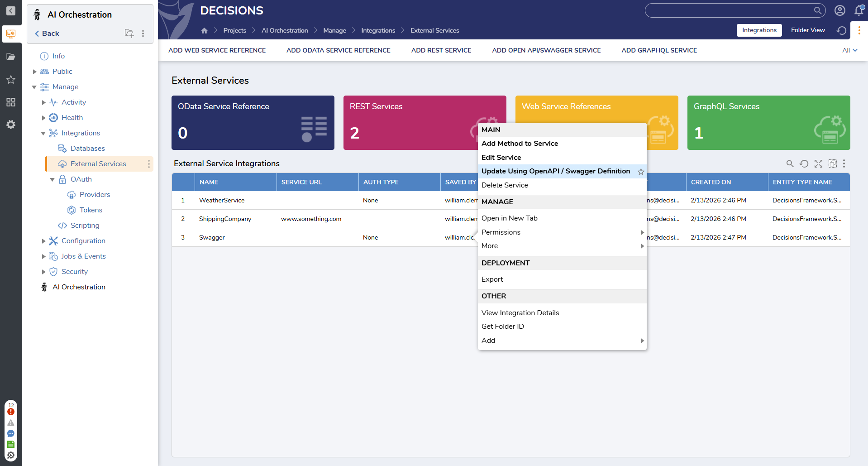868x466 pixels.
Task: Collapse the Manage tree node
Action: [34, 87]
